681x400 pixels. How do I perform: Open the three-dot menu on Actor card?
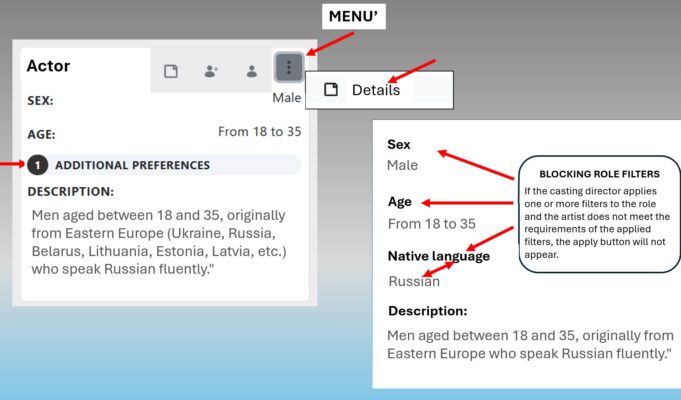pyautogui.click(x=288, y=69)
